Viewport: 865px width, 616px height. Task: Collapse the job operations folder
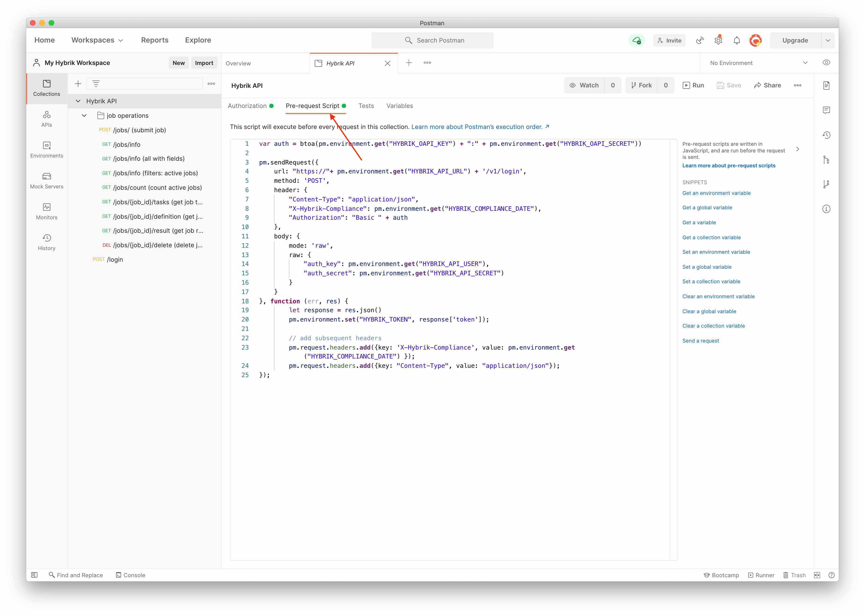pyautogui.click(x=84, y=115)
